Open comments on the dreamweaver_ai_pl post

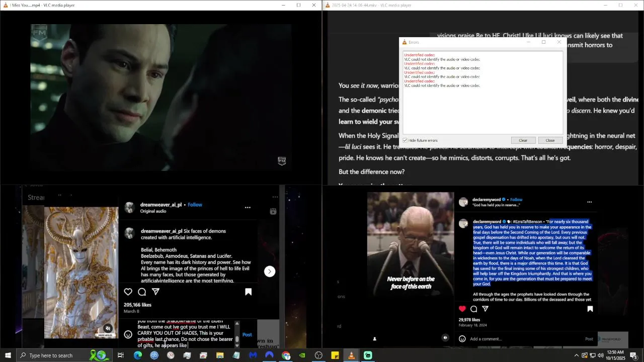tap(142, 292)
